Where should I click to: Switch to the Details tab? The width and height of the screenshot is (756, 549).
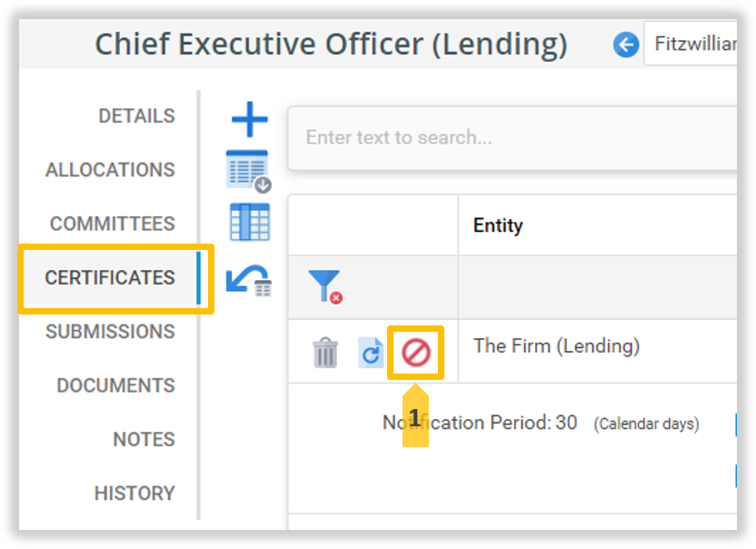point(136,116)
